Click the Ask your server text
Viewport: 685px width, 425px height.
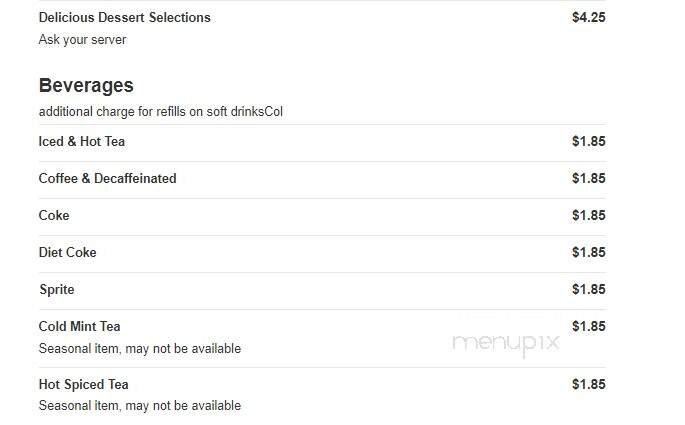point(82,40)
